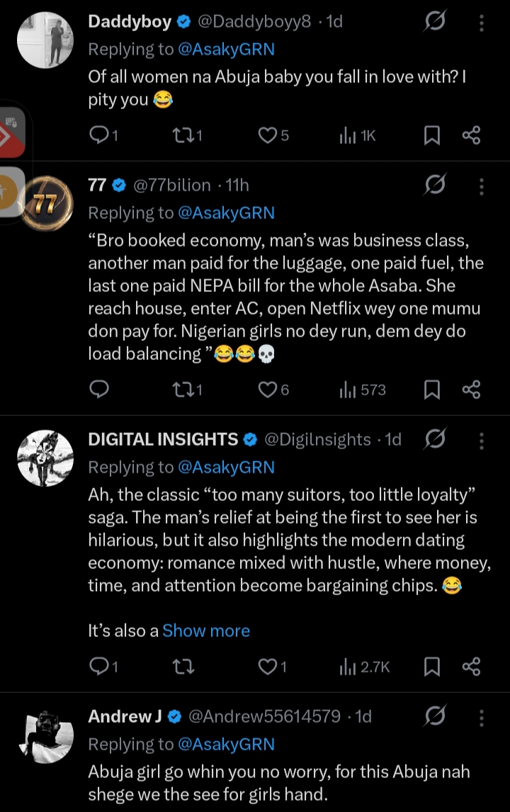Open Andrew J's profile name
510x812 pixels.
pyautogui.click(x=125, y=716)
